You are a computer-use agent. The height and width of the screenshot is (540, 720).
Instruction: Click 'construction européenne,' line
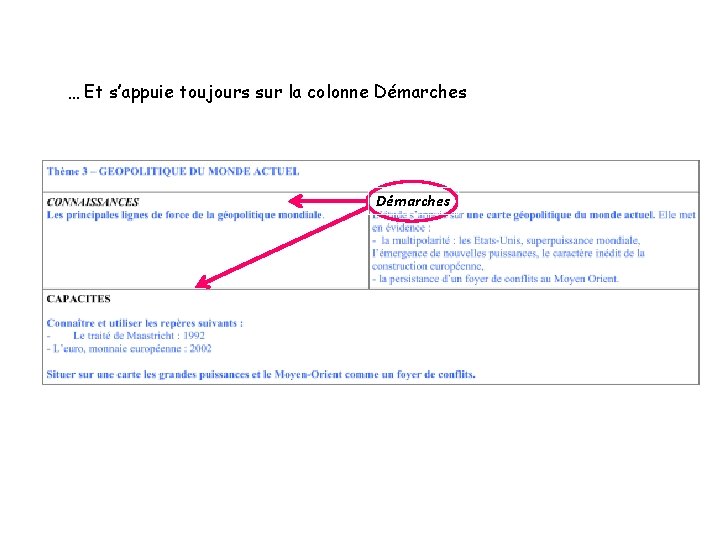(428, 266)
